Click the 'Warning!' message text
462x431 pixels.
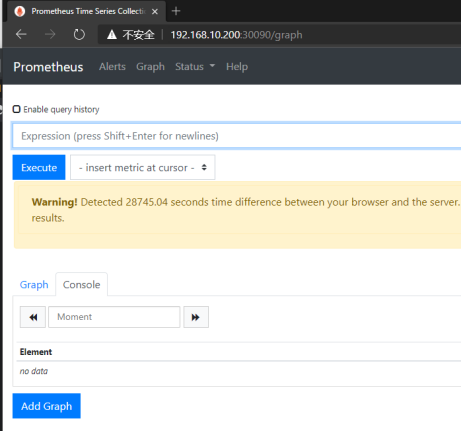(x=55, y=202)
